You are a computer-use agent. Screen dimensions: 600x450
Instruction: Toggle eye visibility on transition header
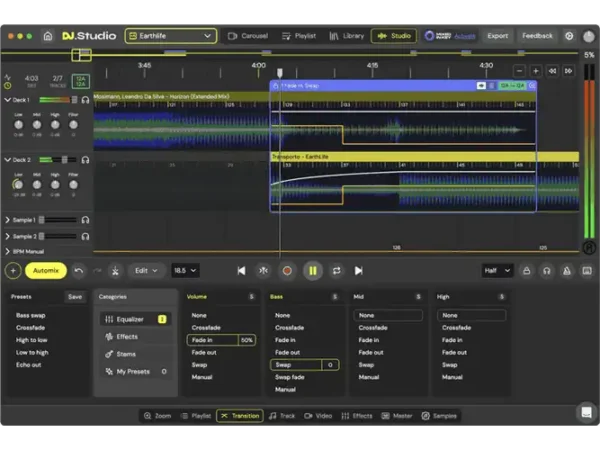481,86
